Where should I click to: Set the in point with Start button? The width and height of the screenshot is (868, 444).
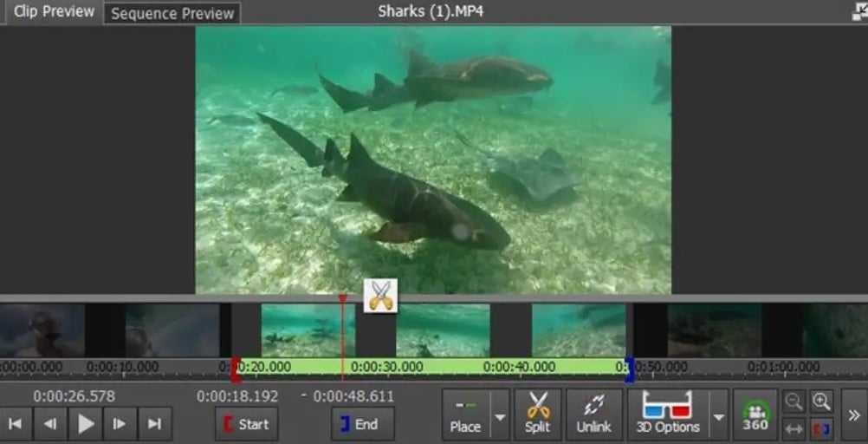coord(246,424)
